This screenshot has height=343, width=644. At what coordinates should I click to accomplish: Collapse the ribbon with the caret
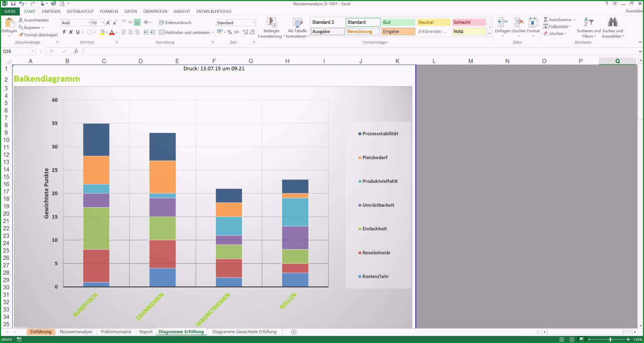(x=640, y=42)
